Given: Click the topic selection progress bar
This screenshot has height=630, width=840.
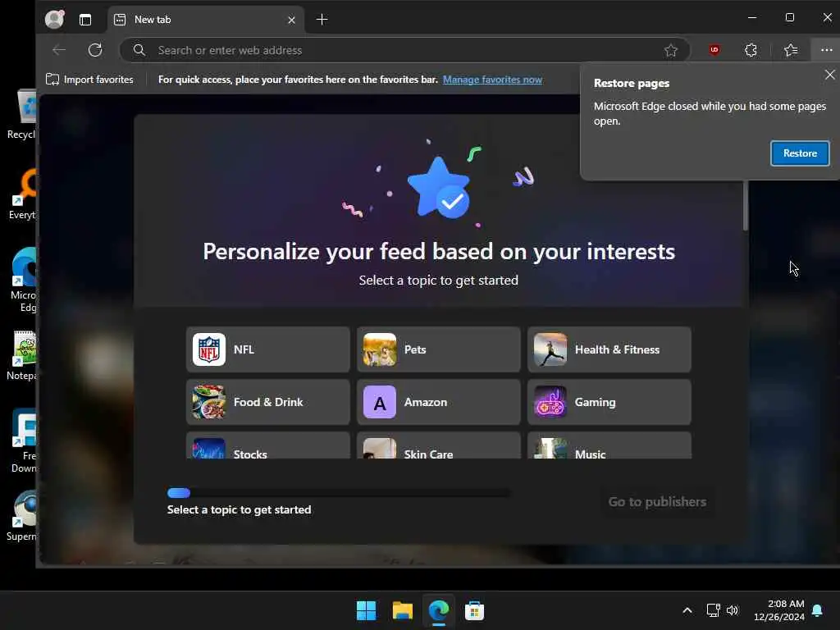Looking at the screenshot, I should pos(339,493).
